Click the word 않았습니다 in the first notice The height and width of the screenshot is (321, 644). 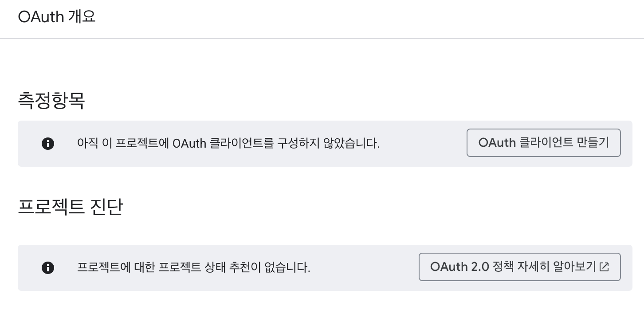click(350, 144)
